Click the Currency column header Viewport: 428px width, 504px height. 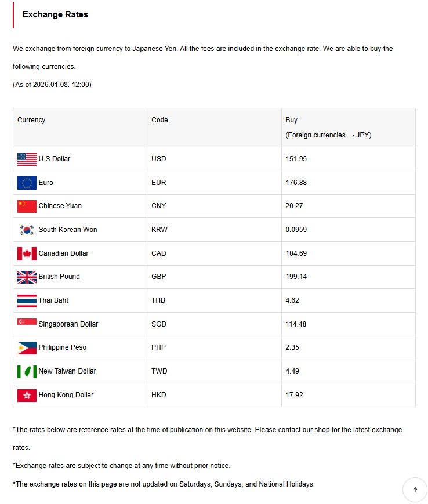pos(31,120)
